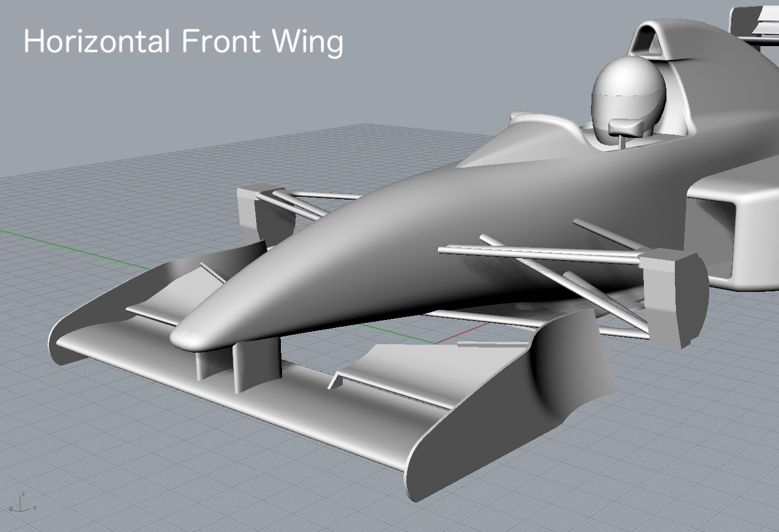This screenshot has height=532, width=779.
Task: Click the world axis icon in viewport corner
Action: point(23,503)
